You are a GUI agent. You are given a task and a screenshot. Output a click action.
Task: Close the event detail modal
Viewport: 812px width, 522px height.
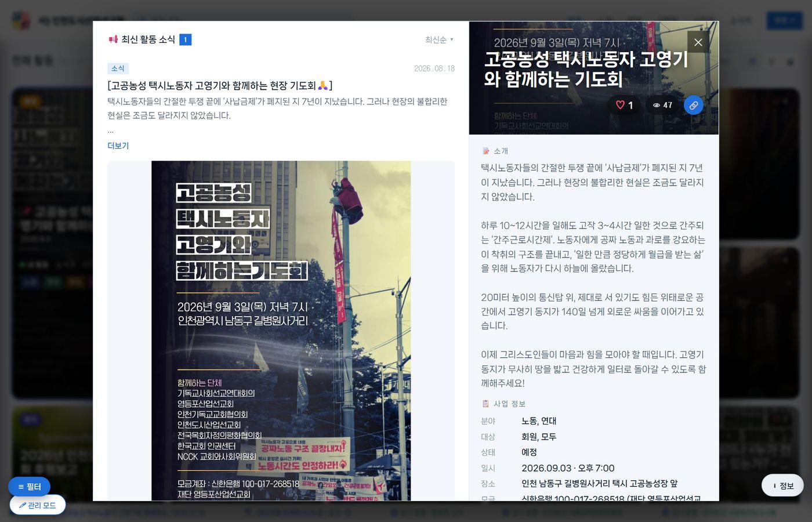698,42
